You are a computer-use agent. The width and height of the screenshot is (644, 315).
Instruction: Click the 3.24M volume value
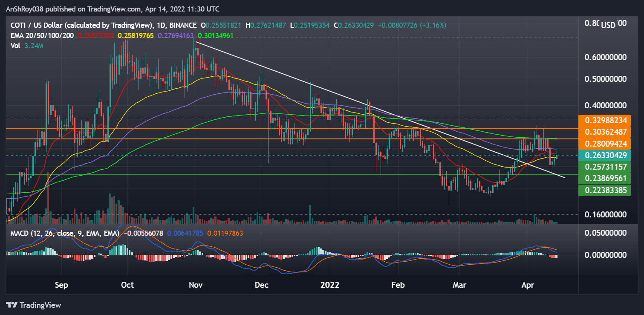(x=33, y=45)
